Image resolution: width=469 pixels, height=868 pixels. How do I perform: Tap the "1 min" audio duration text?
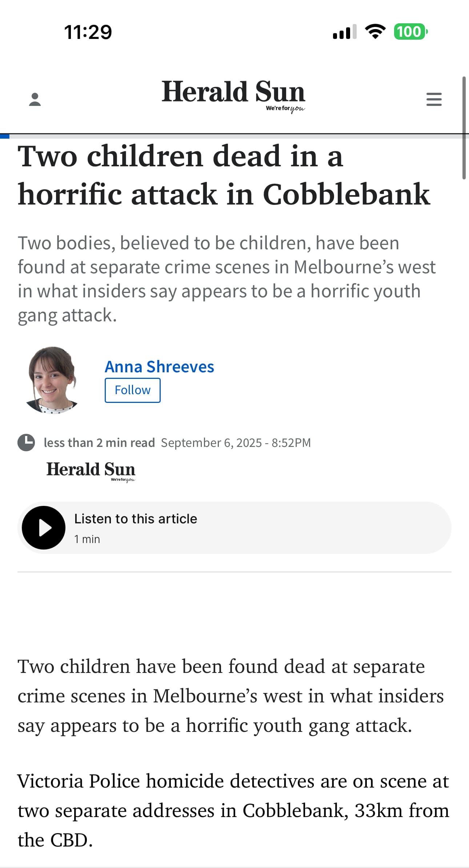(x=87, y=539)
